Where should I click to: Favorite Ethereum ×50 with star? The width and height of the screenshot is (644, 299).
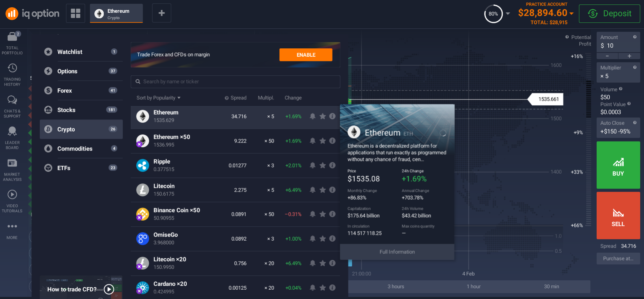(323, 141)
